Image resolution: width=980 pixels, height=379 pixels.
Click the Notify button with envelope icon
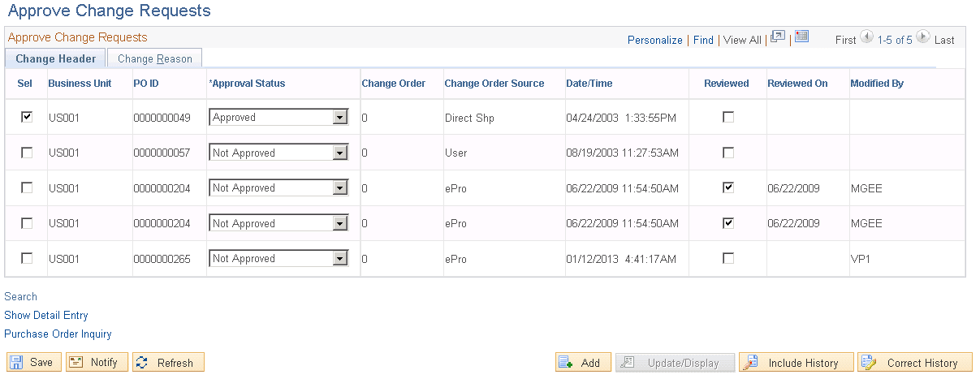click(x=97, y=363)
